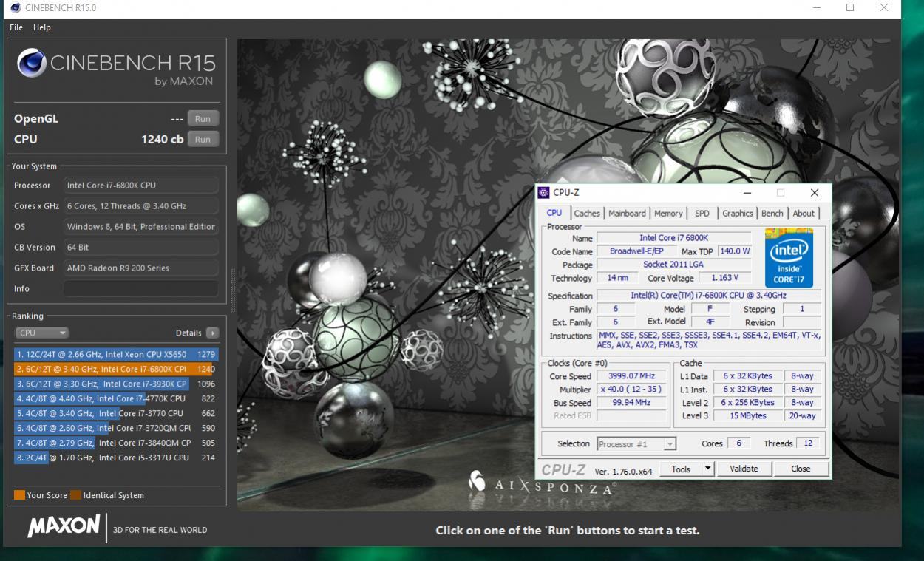Minimize the Cinebench R15.0 window

817,8
